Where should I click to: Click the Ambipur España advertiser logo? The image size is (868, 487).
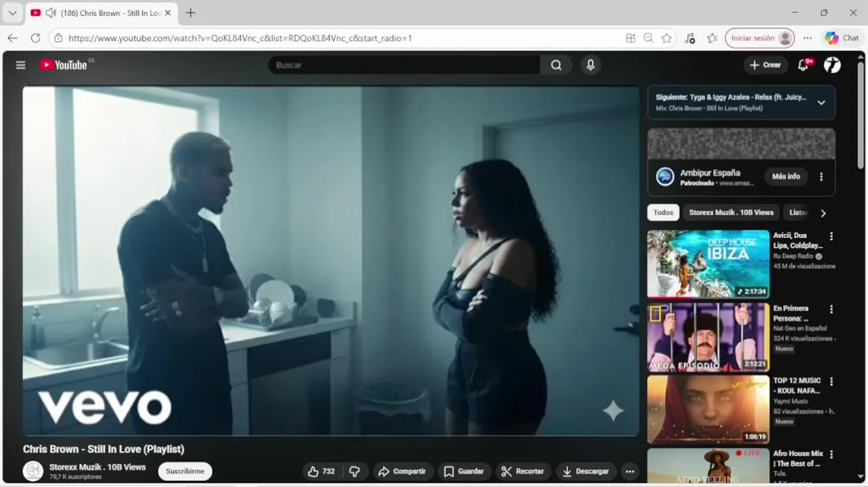(665, 177)
